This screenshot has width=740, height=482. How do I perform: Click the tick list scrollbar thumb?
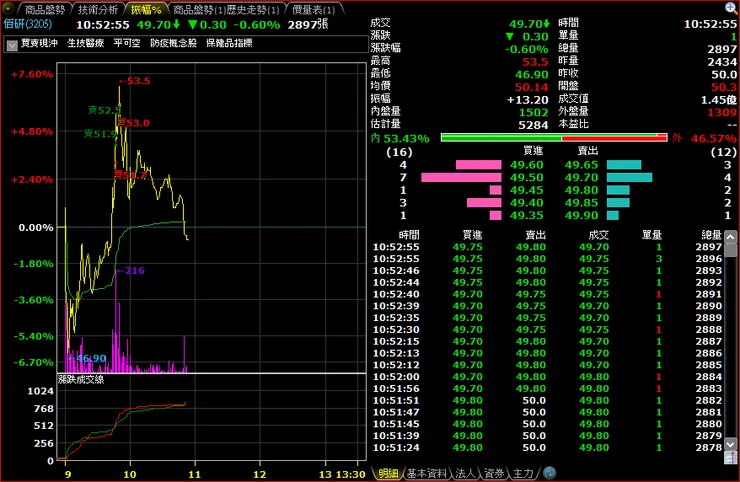point(731,249)
